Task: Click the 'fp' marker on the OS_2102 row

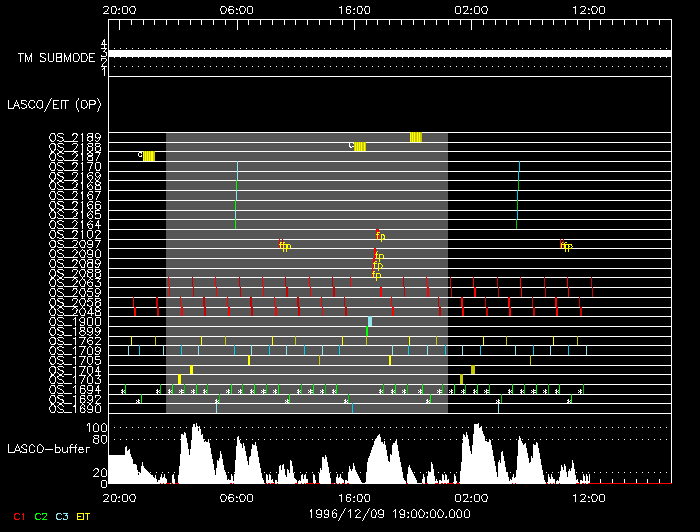Action: [379, 235]
